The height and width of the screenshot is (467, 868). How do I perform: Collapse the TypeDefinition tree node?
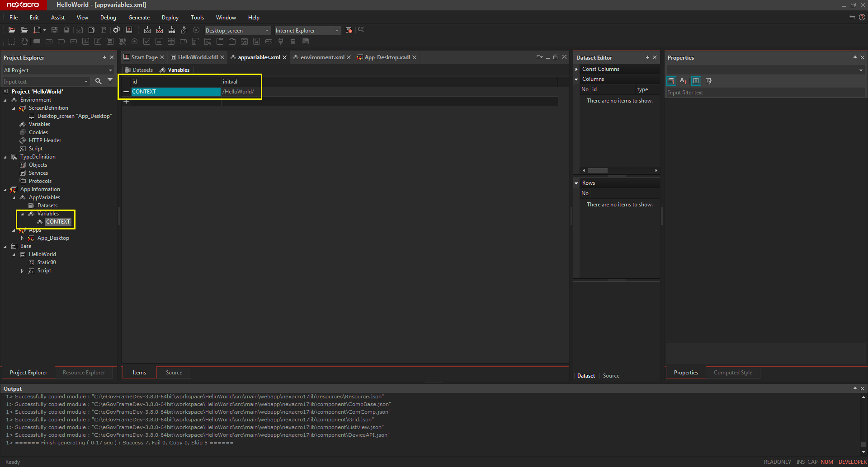(x=5, y=157)
